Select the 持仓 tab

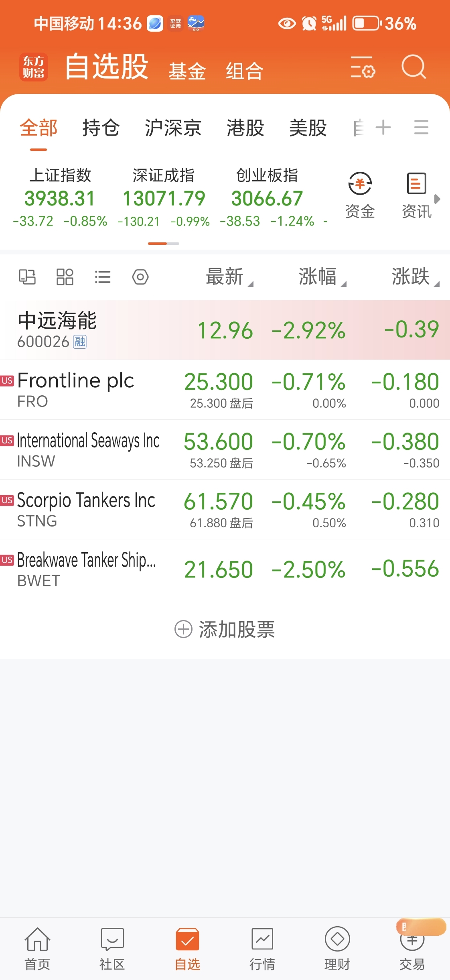click(x=101, y=128)
